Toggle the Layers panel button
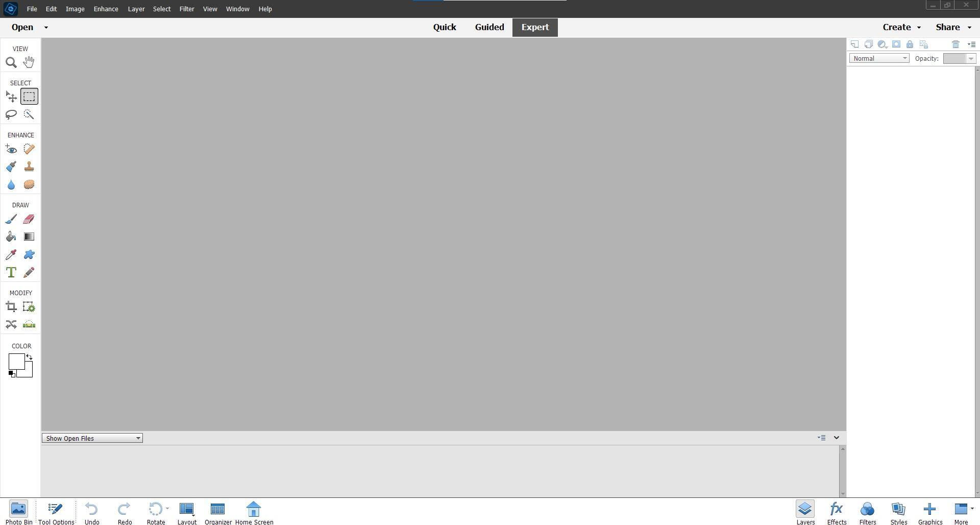The height and width of the screenshot is (525, 980). [805, 512]
